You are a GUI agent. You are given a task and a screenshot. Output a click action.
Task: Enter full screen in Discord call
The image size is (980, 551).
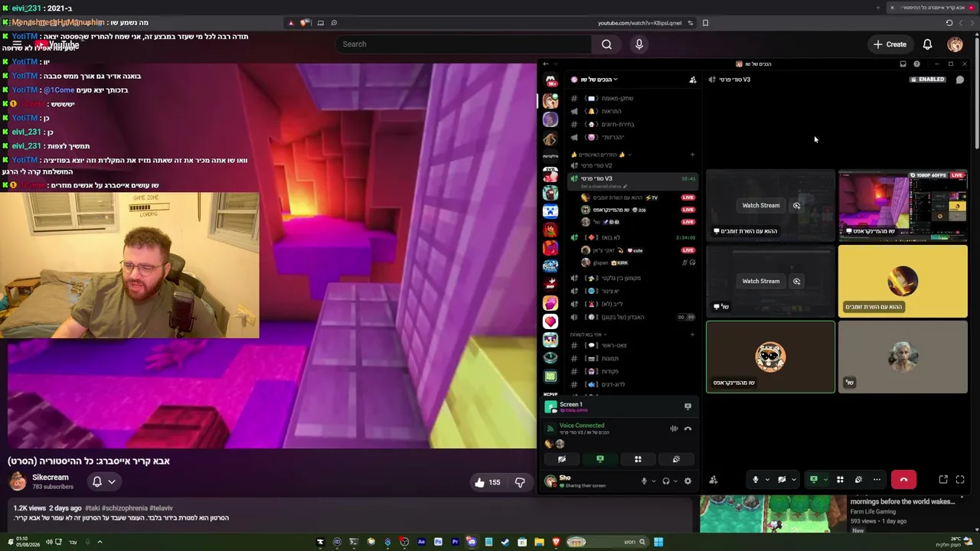coord(960,480)
